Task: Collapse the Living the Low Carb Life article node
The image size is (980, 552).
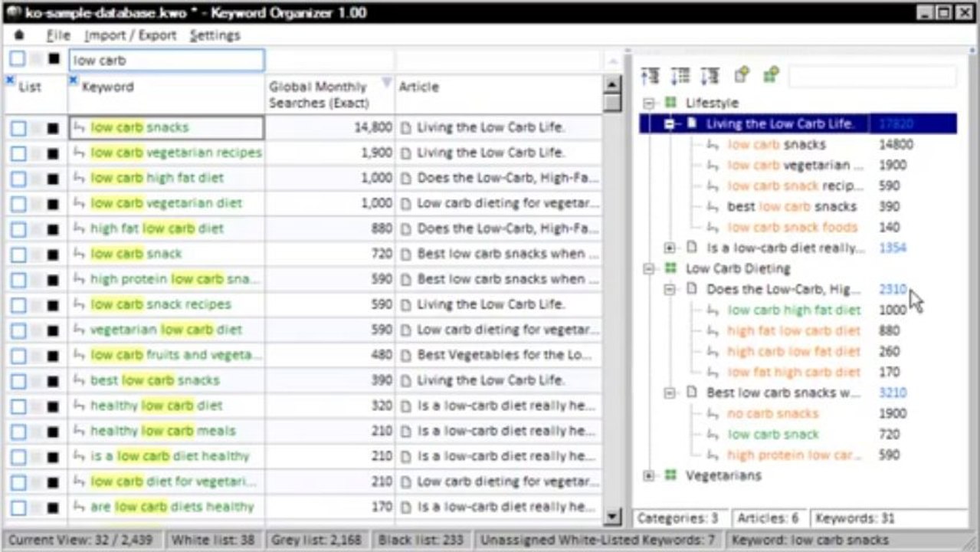Action: click(x=670, y=123)
